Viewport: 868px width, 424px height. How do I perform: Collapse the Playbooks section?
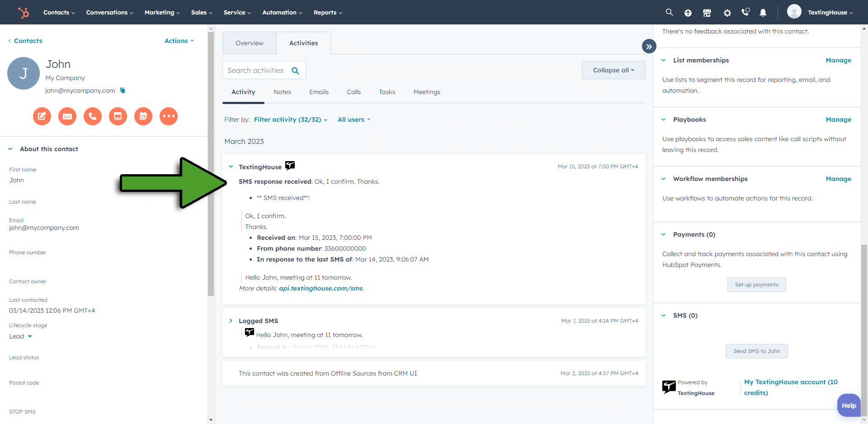pos(664,119)
